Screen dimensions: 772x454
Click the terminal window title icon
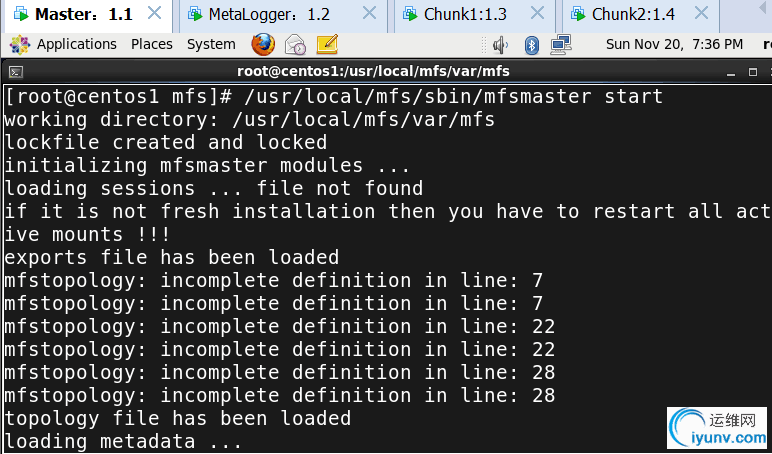(15, 72)
